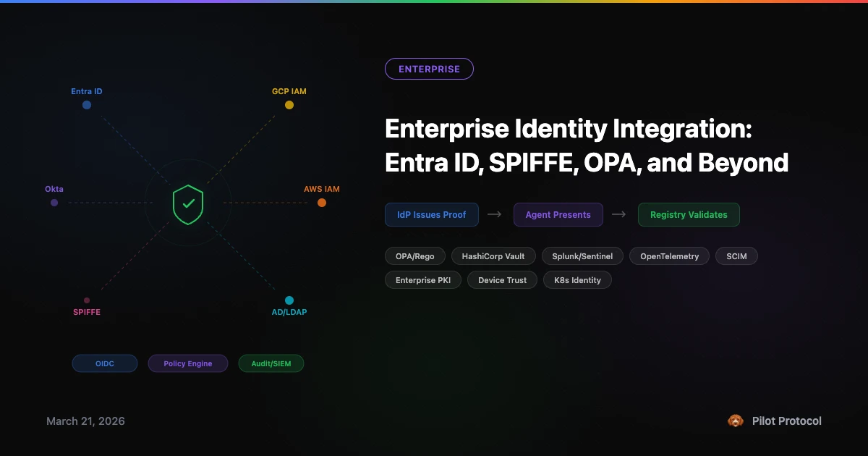This screenshot has width=868, height=456.
Task: Select the Entra ID identity node
Action: [x=86, y=104]
